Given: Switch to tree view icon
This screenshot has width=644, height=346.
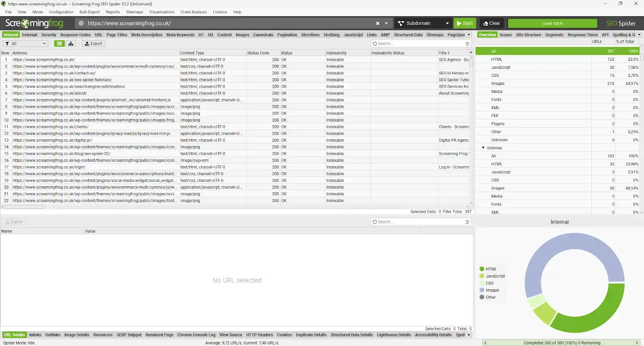Looking at the screenshot, I should tap(71, 43).
